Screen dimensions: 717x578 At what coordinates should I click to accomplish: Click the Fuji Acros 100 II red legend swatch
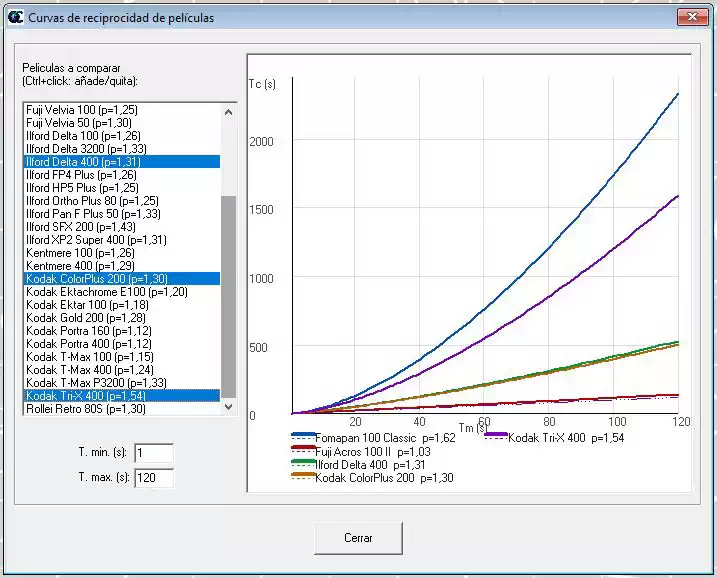(303, 450)
